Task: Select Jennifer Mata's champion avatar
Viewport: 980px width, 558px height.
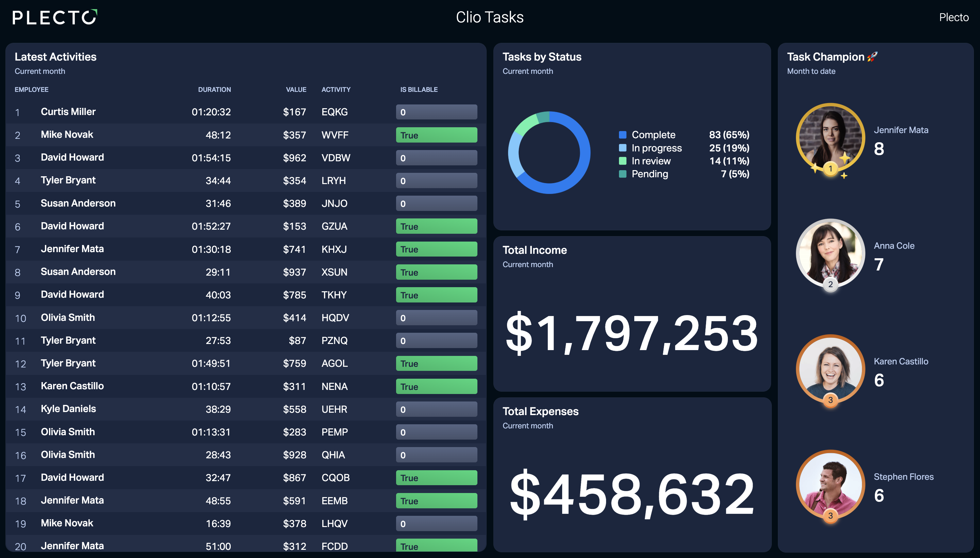Action: pyautogui.click(x=830, y=137)
